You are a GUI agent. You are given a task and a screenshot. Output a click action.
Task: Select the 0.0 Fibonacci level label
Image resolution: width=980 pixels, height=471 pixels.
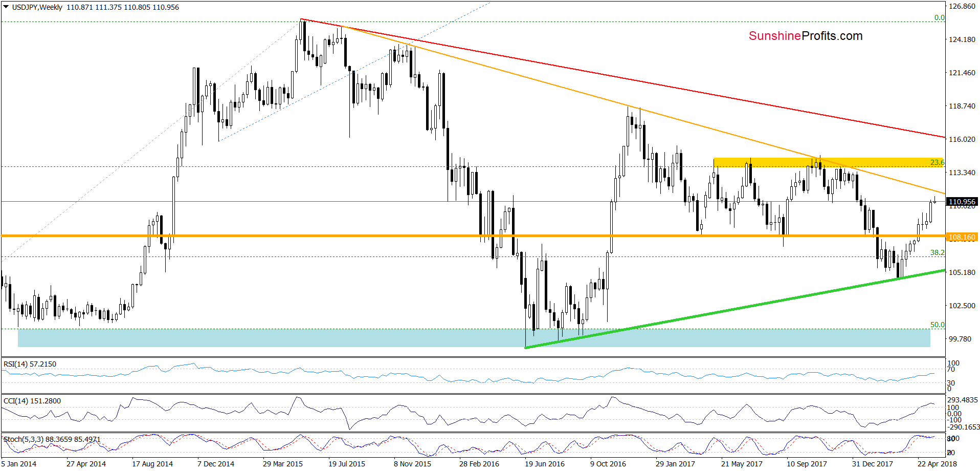(x=939, y=17)
